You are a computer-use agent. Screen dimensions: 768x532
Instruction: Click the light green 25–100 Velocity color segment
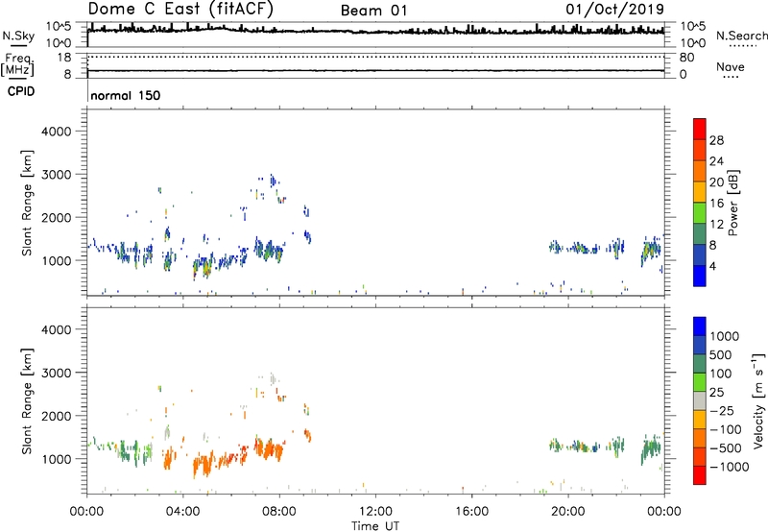click(700, 382)
